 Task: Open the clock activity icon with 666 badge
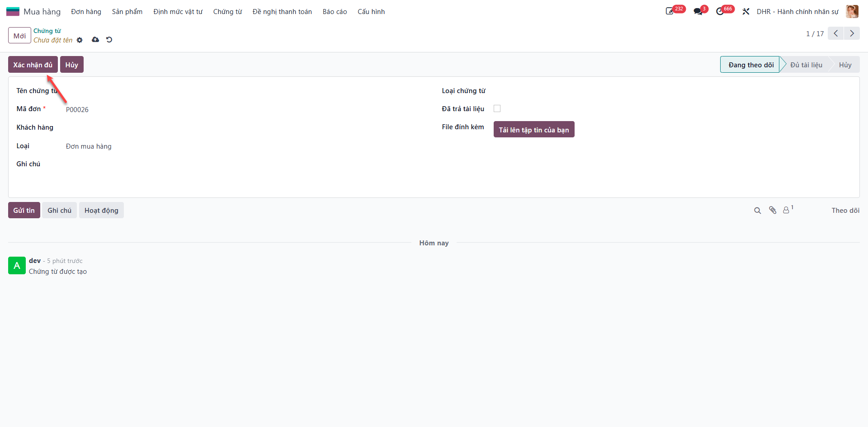click(720, 11)
